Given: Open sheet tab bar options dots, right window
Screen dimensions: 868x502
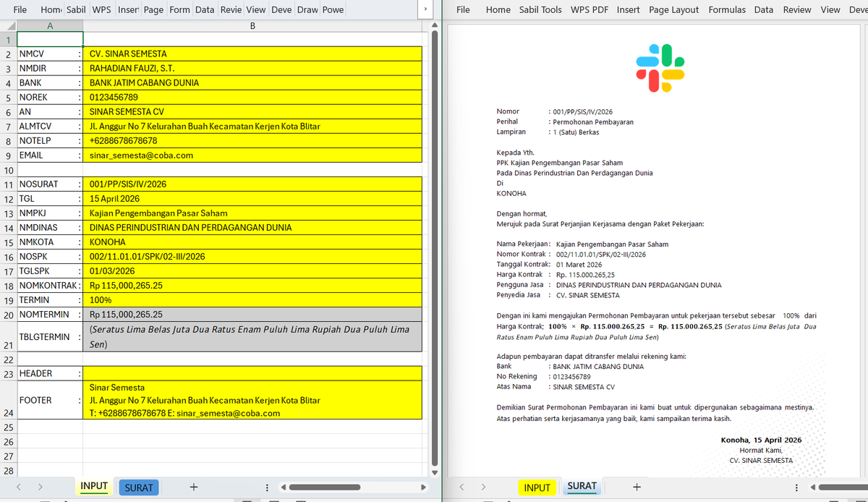Looking at the screenshot, I should pos(797,488).
